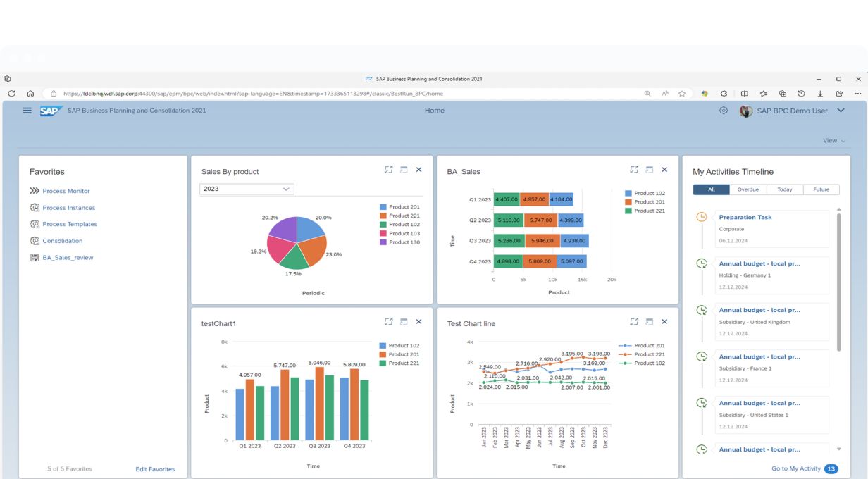Viewport: 868px width, 479px height.
Task: Maximize the Test Chart line panel
Action: tap(634, 322)
